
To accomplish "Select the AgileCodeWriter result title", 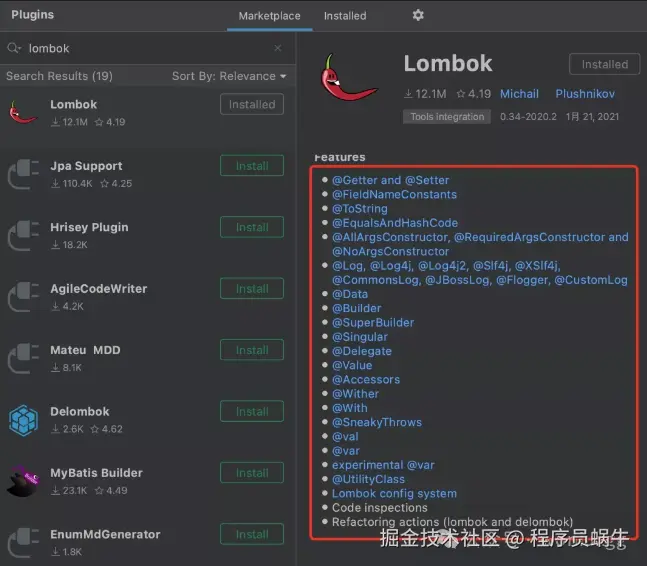I will click(99, 289).
